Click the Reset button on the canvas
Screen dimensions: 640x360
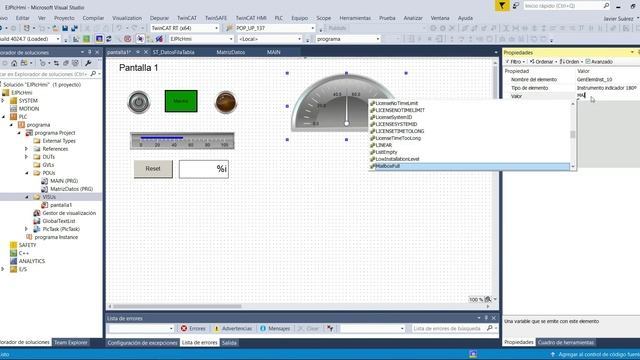tap(153, 169)
